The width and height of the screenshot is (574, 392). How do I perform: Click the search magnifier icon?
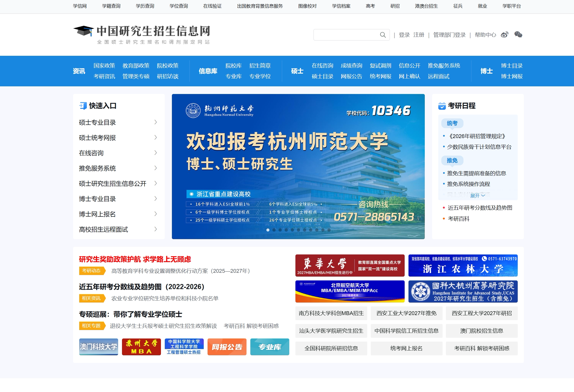[383, 35]
